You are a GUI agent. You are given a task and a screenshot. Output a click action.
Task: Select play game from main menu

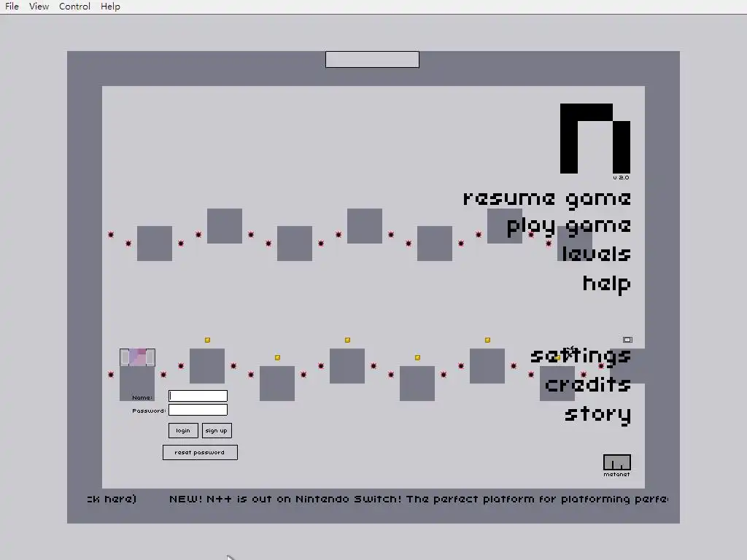[569, 227]
